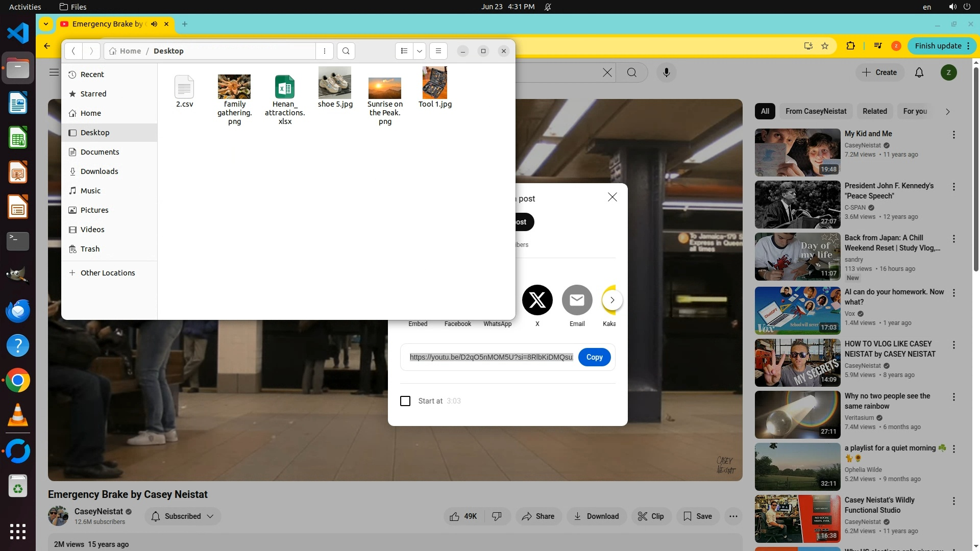Viewport: 980px width, 551px height.
Task: Bookmark page with star icon
Action: (825, 46)
